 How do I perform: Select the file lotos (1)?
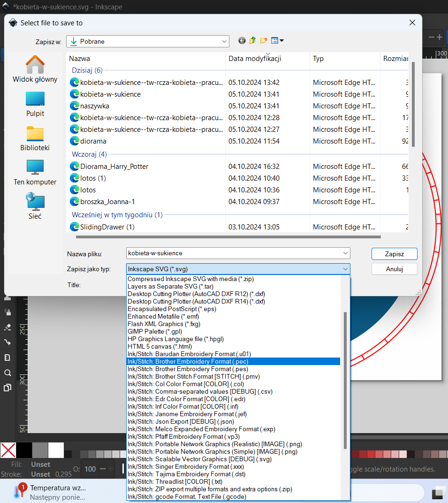(93, 178)
